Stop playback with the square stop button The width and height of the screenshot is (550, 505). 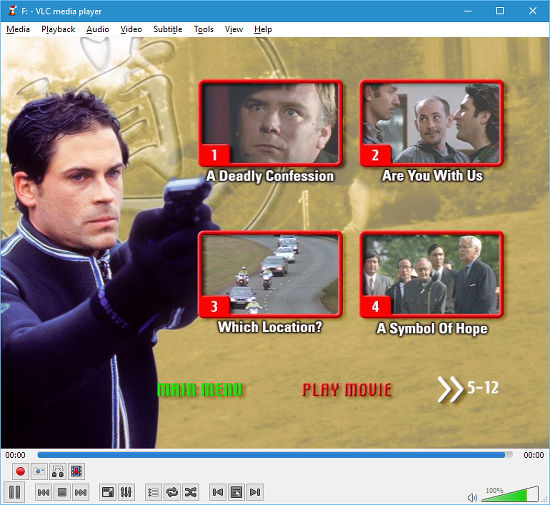pos(62,492)
